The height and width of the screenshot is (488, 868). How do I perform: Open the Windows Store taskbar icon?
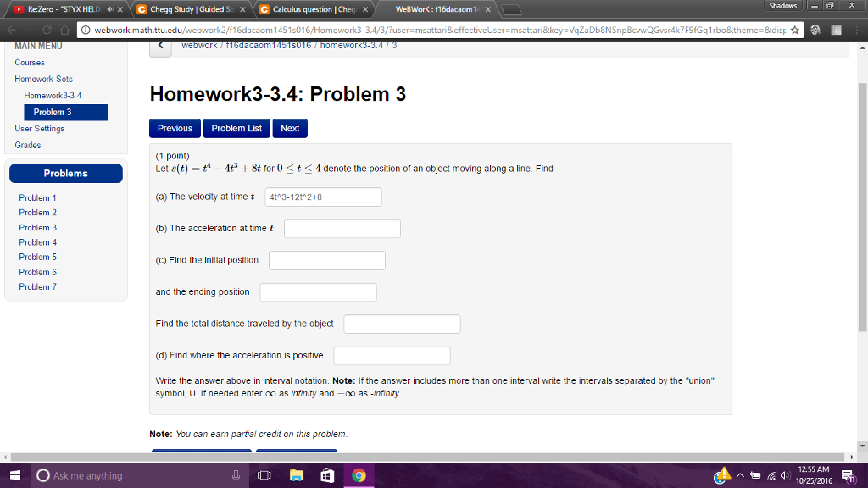[326, 475]
